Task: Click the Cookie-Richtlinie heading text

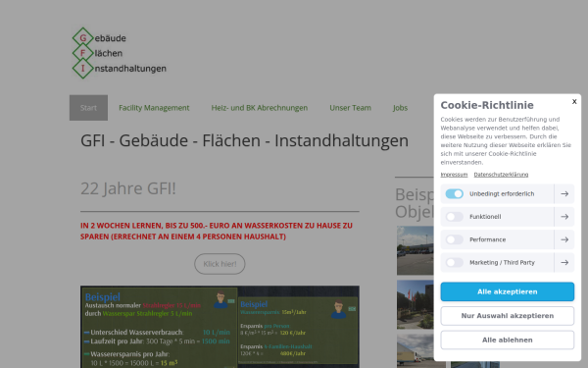Action: 487,105
